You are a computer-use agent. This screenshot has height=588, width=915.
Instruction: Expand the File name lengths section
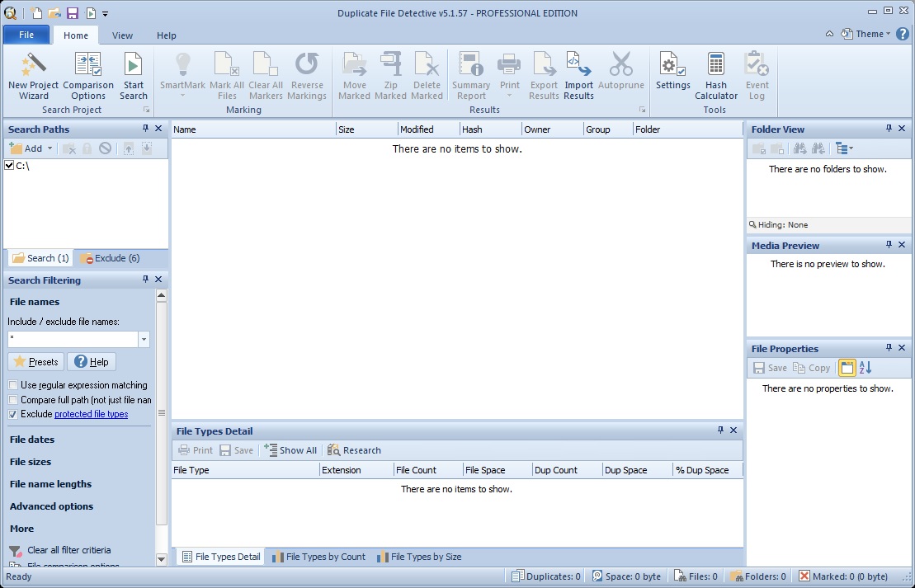pyautogui.click(x=51, y=483)
